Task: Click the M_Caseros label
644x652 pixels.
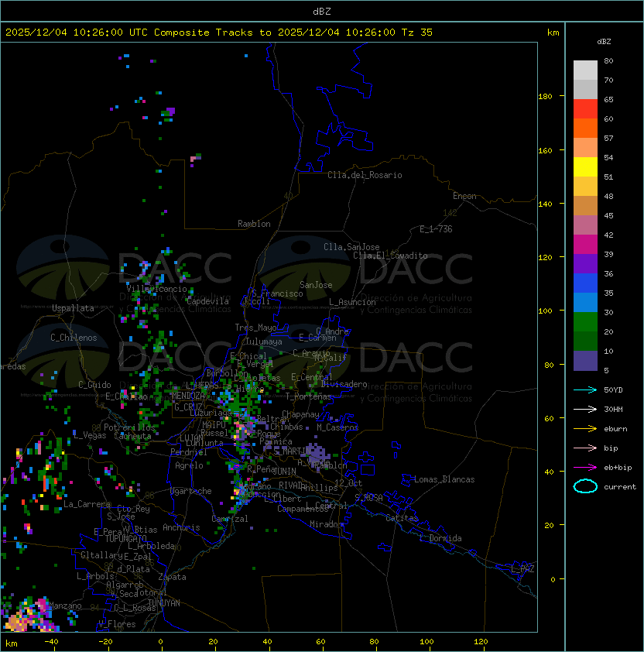Action: point(337,427)
